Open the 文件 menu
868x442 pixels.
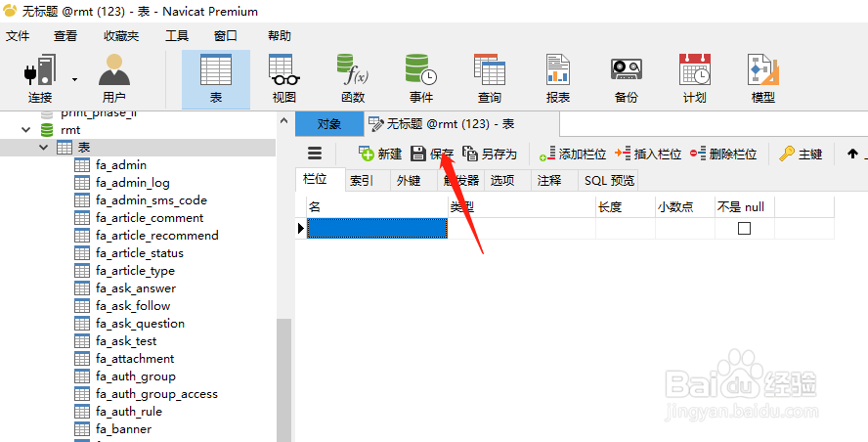click(18, 36)
